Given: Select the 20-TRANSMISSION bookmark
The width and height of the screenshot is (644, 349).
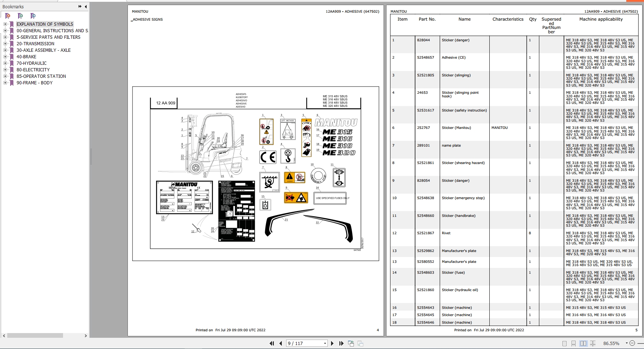Looking at the screenshot, I should pyautogui.click(x=35, y=44).
